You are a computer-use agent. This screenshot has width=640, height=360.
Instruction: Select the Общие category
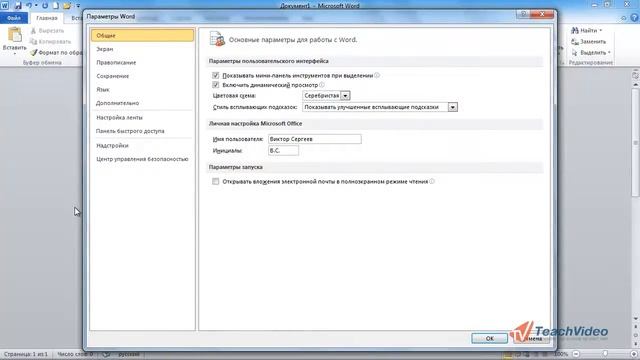click(142, 36)
